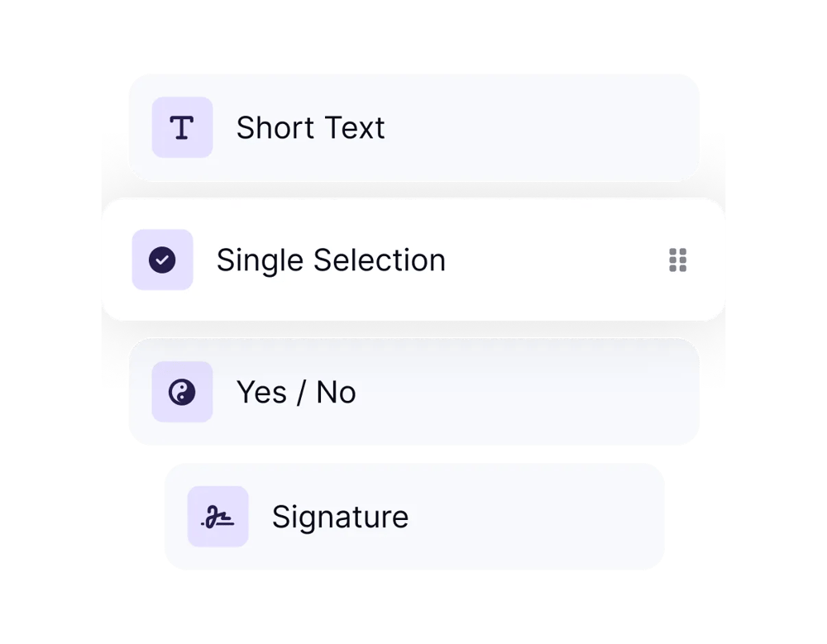The image size is (827, 644).
Task: Click the yin-yang icon for Yes / No
Action: (182, 392)
